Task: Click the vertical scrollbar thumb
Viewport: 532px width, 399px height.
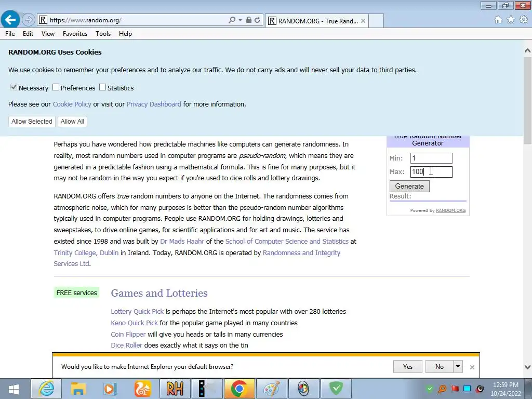Action: (528, 100)
